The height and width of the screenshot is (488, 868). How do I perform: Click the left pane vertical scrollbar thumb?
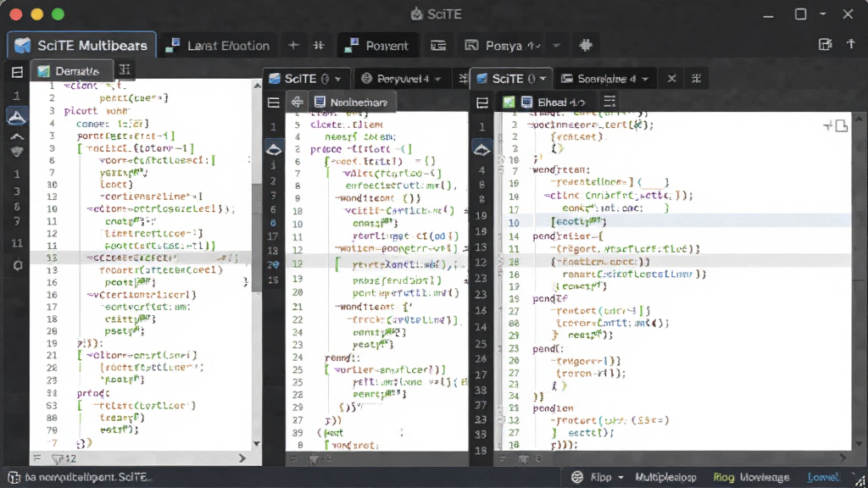(256, 238)
